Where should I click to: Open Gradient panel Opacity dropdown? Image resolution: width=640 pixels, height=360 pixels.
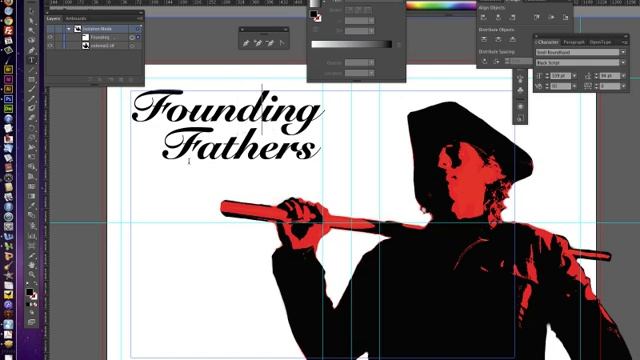click(371, 63)
